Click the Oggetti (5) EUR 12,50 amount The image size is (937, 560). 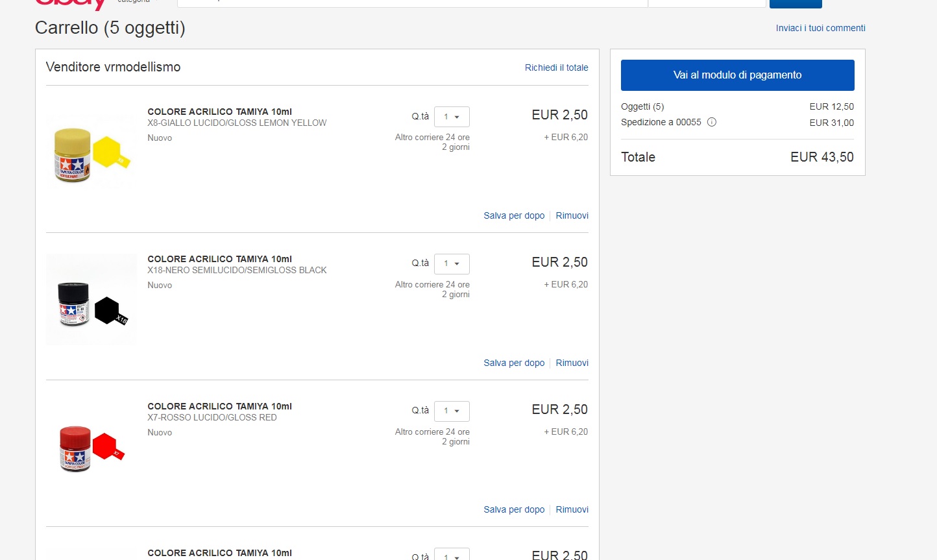(x=831, y=106)
